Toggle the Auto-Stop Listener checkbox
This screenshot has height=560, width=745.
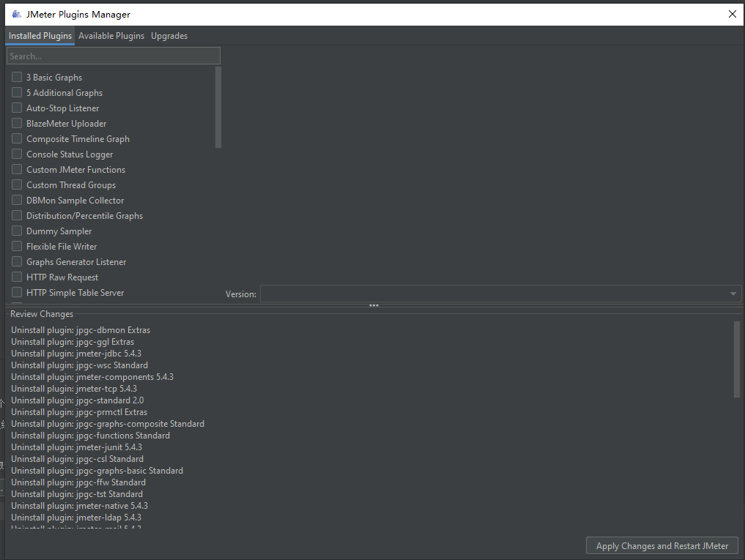[17, 108]
